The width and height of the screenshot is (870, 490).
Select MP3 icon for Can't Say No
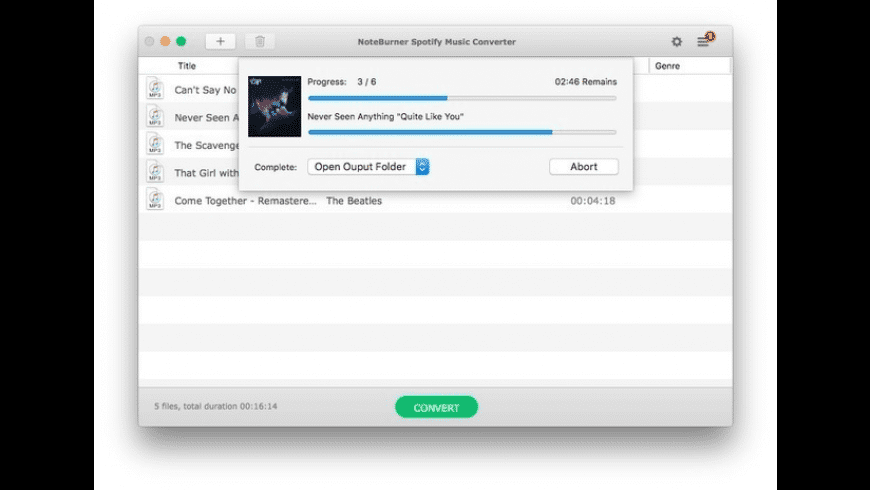pos(155,89)
